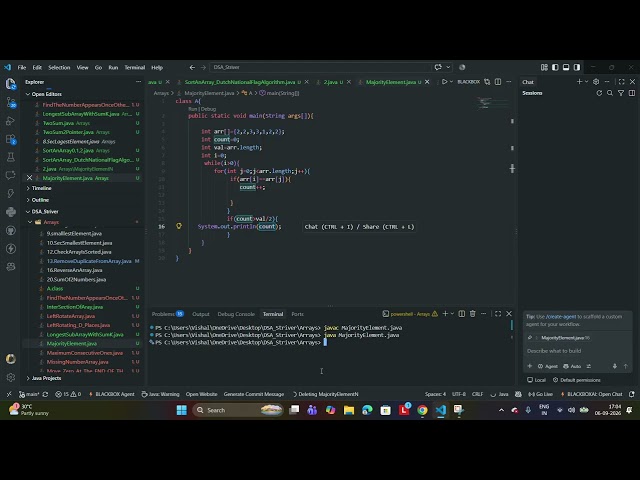Screen dimensions: 640x480
Task: Toggle Panel layout button in title bar
Action: point(566,67)
